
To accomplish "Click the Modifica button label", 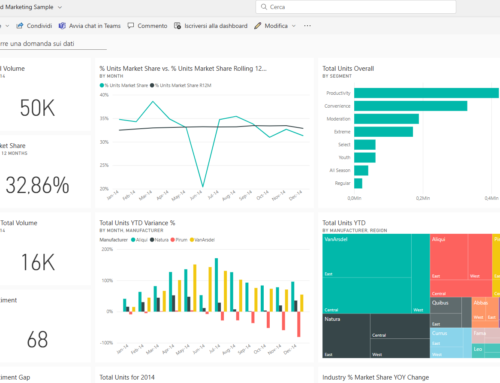I will (276, 26).
